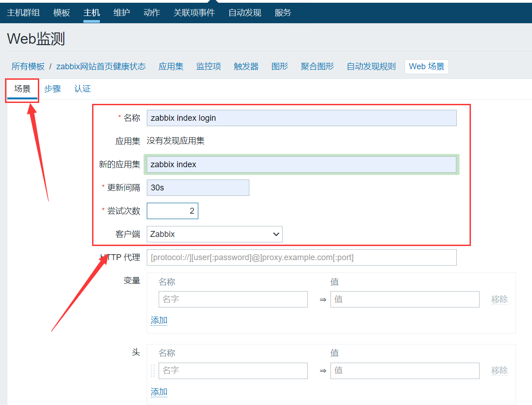The image size is (532, 405).
Task: Open the zabbix网站首页健康状态 template link
Action: (101, 67)
